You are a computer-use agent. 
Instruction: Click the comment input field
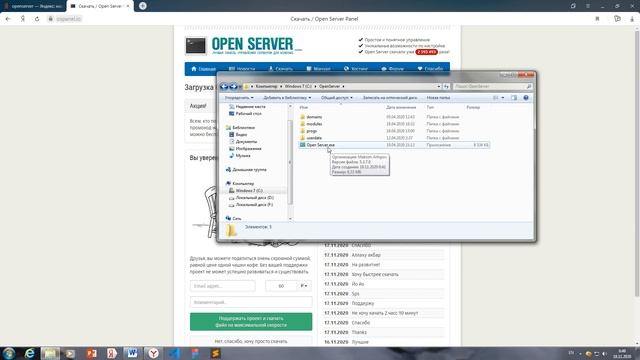click(x=251, y=302)
